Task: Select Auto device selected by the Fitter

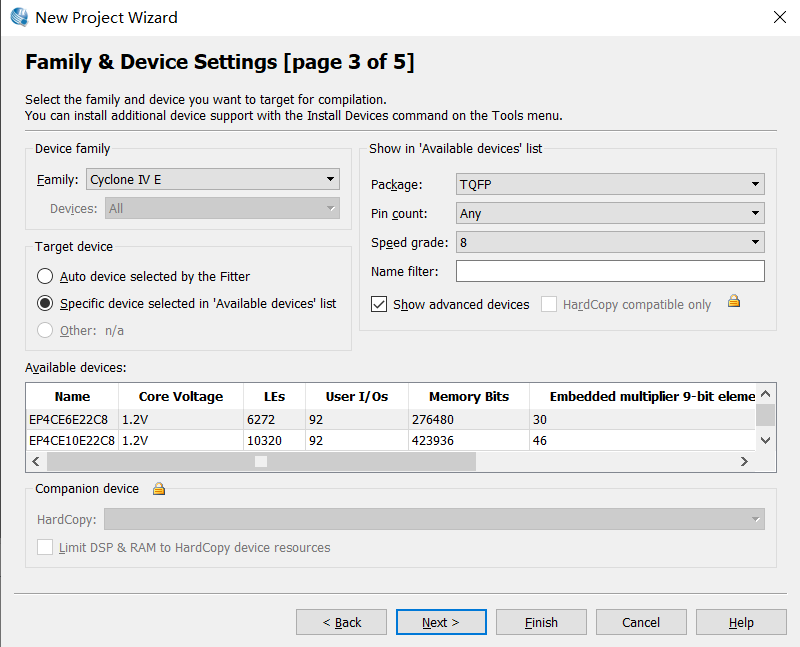Action: (45, 276)
